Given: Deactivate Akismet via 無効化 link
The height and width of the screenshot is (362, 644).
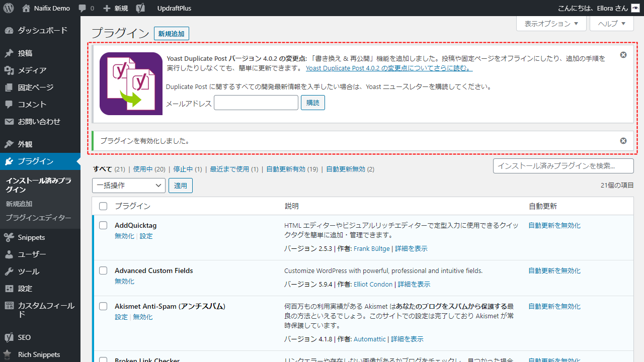Looking at the screenshot, I should click(x=143, y=317).
